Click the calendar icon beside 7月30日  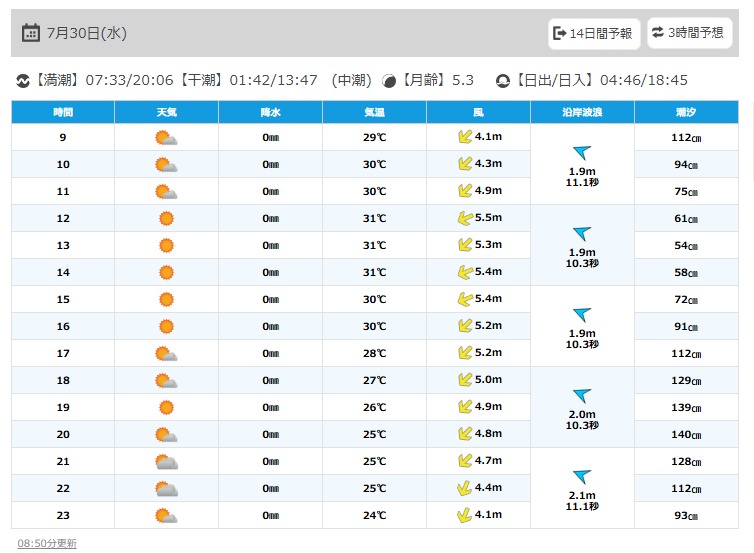click(x=31, y=33)
